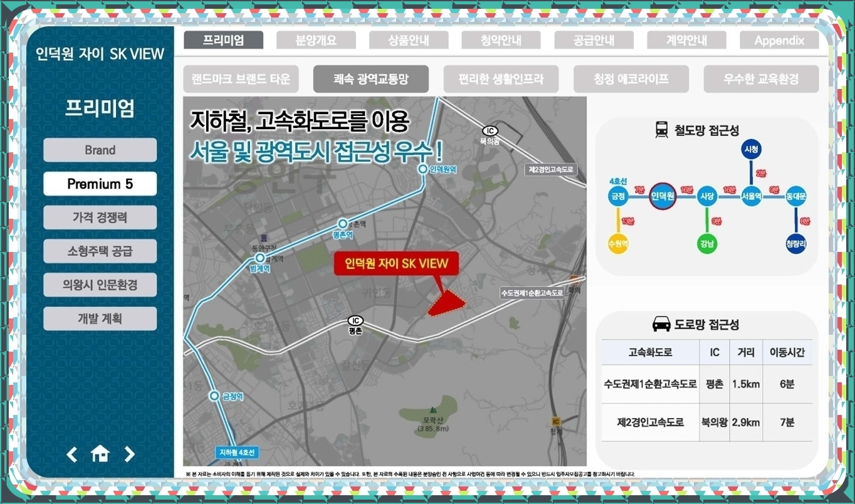Click the 7분 travel time cell in table
855x504 pixels.
pyautogui.click(x=787, y=423)
